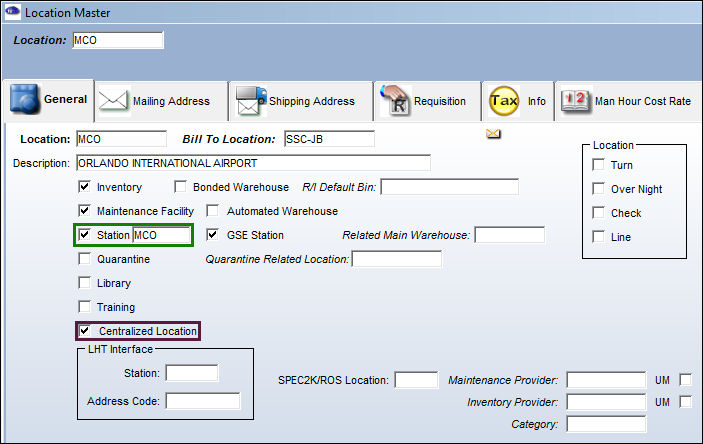Click the Related Main Warehouse field
This screenshot has width=703, height=444.
(510, 235)
